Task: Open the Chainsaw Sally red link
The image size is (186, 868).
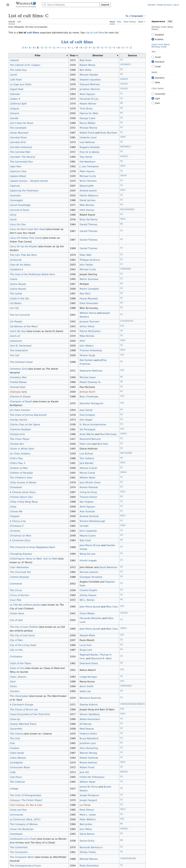Action: pos(18,392)
